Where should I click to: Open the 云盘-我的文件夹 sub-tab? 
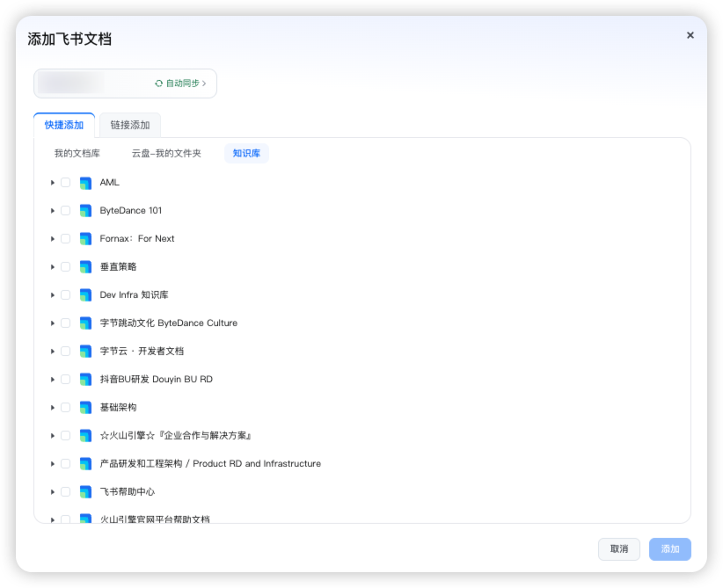(166, 153)
